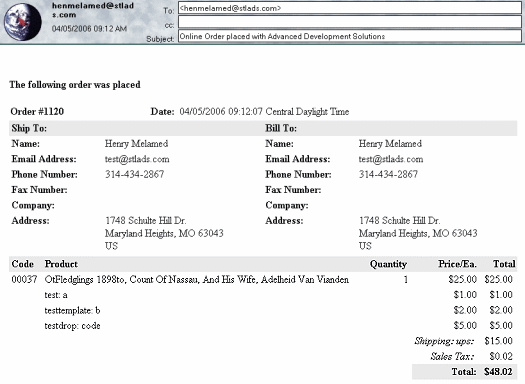Select Henry Melamed under Ship To
The image size is (525, 384).
click(x=136, y=144)
